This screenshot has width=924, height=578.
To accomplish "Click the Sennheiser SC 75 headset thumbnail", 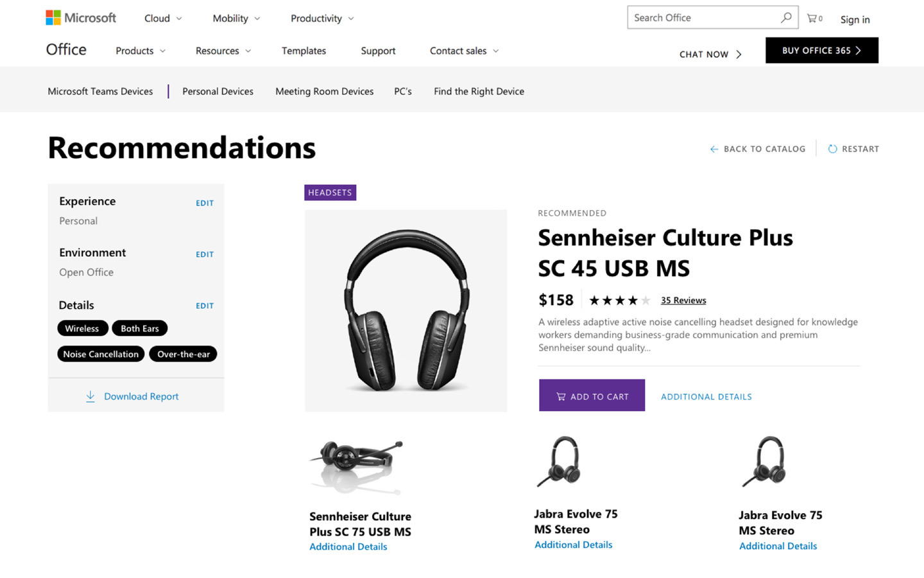I will pyautogui.click(x=356, y=467).
